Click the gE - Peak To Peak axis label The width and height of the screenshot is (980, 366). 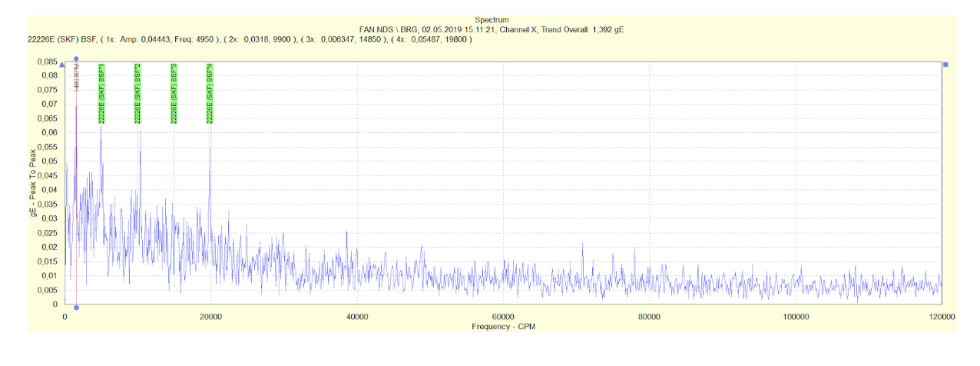[33, 182]
